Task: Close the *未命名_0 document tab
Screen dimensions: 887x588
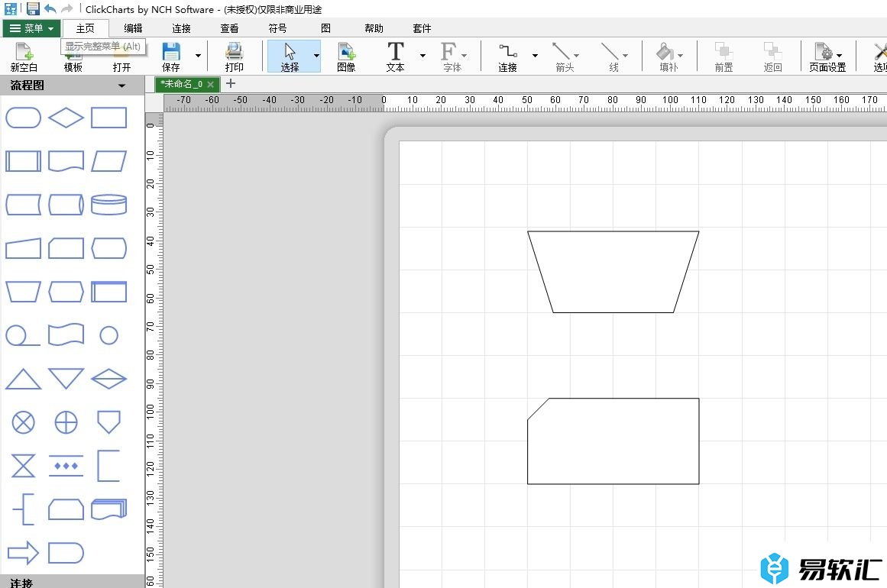Action: [x=210, y=84]
